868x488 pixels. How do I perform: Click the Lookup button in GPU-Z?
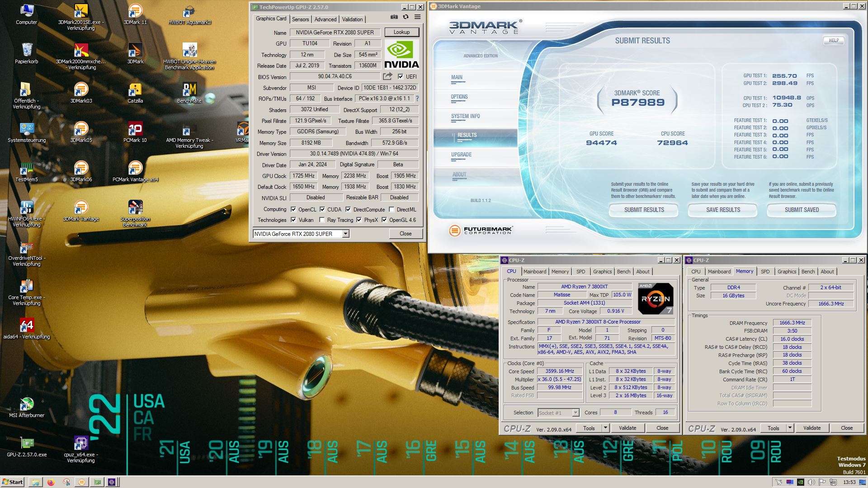[401, 32]
